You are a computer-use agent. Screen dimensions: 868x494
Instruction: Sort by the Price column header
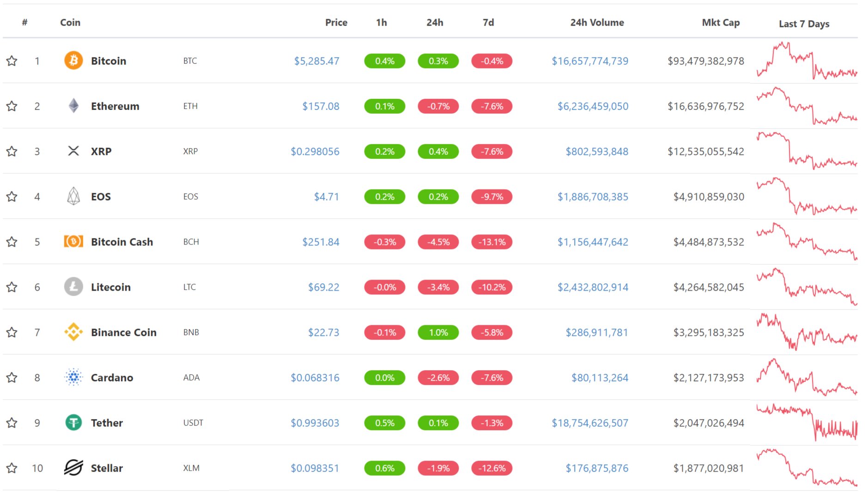click(336, 22)
